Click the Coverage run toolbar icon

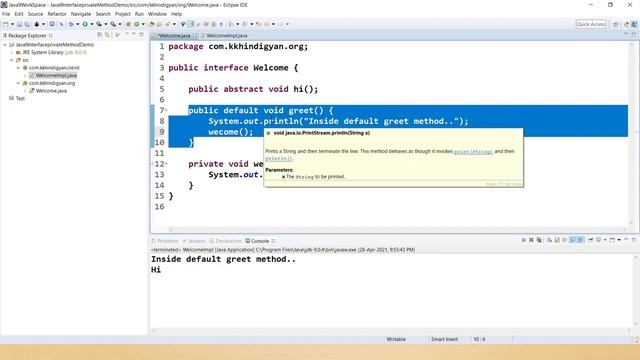[x=99, y=24]
